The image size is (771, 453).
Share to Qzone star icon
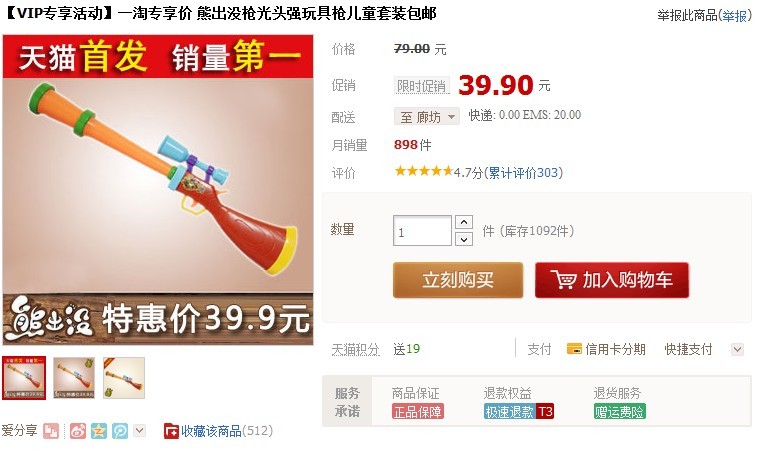(x=99, y=431)
